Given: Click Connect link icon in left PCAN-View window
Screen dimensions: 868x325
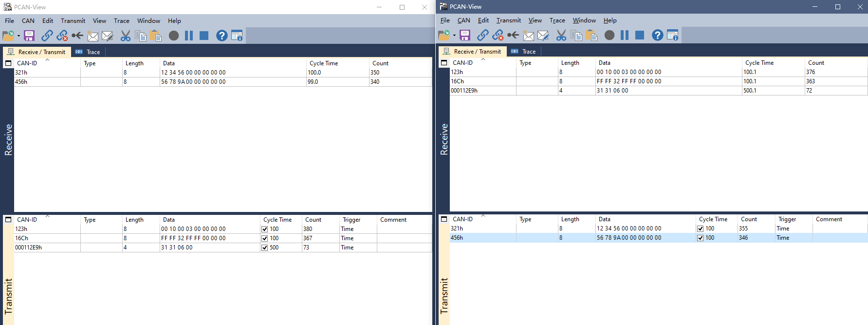Looking at the screenshot, I should coord(47,36).
